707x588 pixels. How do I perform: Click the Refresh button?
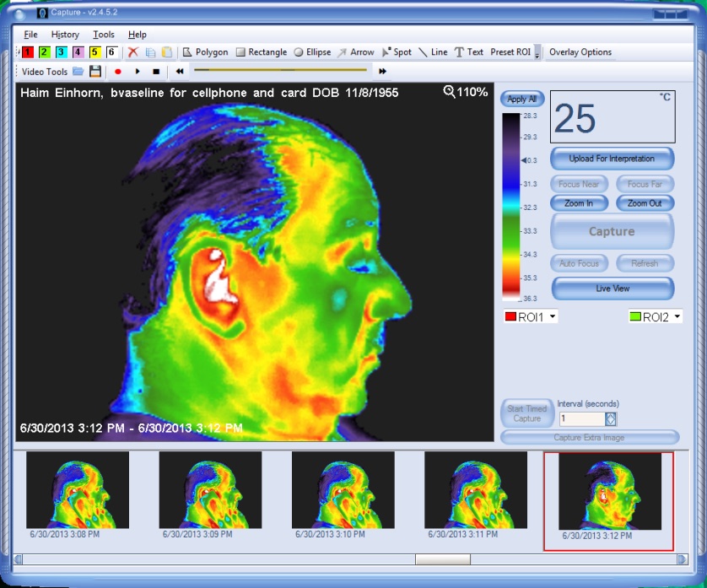click(645, 263)
